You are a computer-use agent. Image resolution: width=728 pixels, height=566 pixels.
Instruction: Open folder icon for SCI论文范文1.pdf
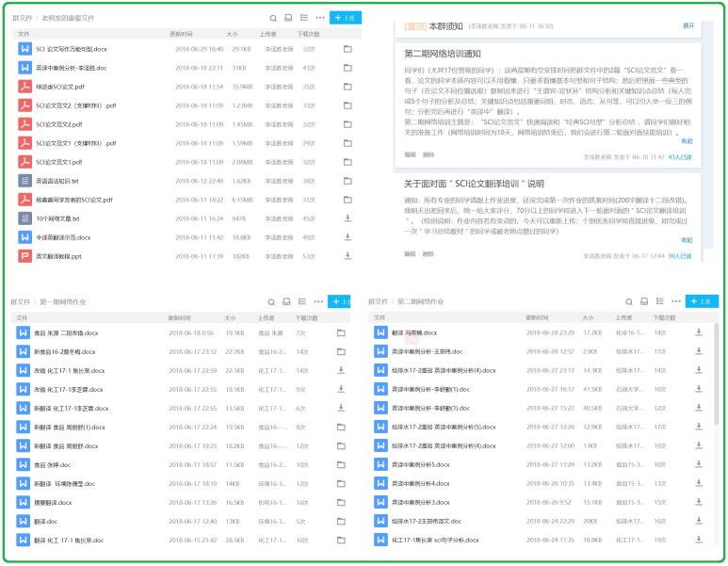348,163
